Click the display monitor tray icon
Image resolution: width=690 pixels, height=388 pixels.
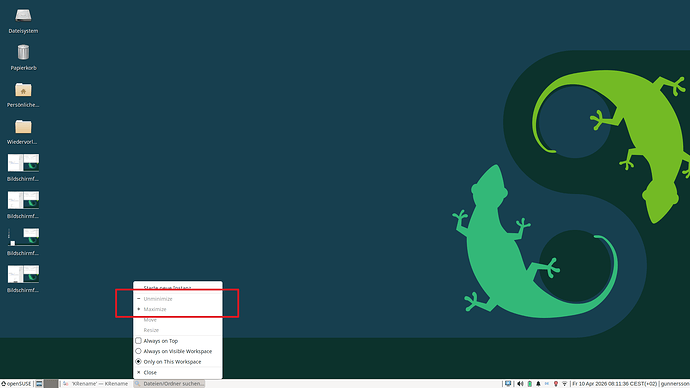[x=508, y=384]
